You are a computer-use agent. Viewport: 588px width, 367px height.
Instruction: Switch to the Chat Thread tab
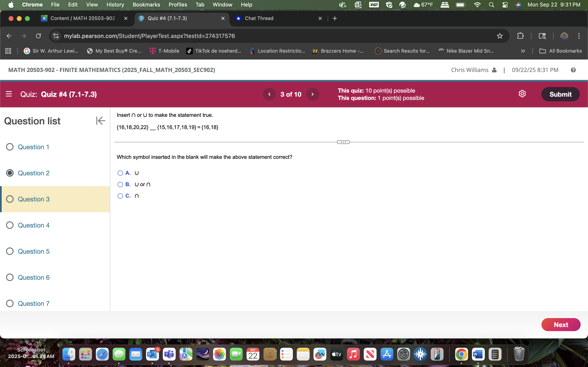(259, 18)
